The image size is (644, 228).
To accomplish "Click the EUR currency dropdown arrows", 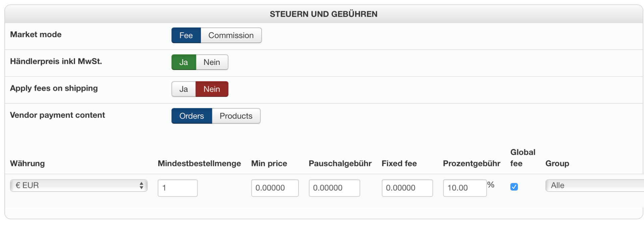I will [x=142, y=185].
